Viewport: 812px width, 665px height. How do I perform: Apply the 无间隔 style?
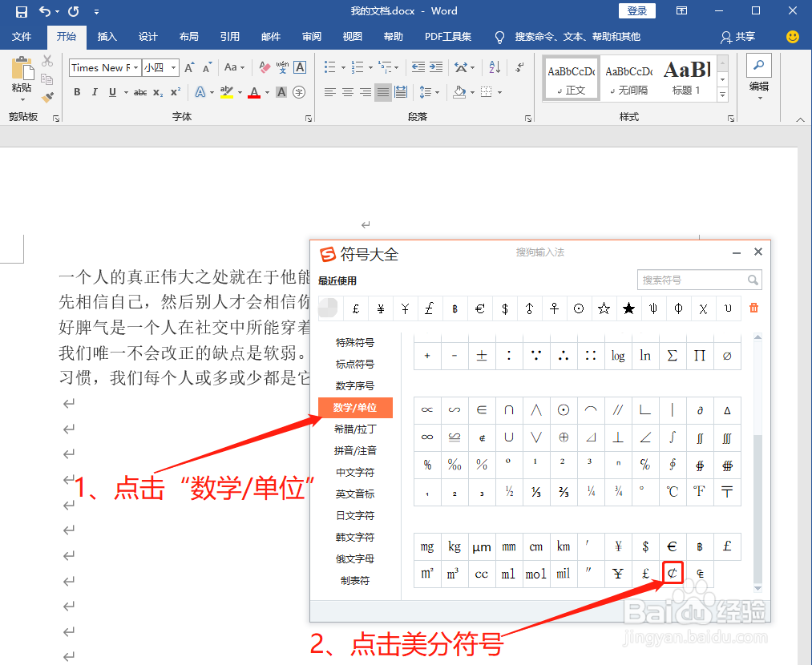pos(628,78)
